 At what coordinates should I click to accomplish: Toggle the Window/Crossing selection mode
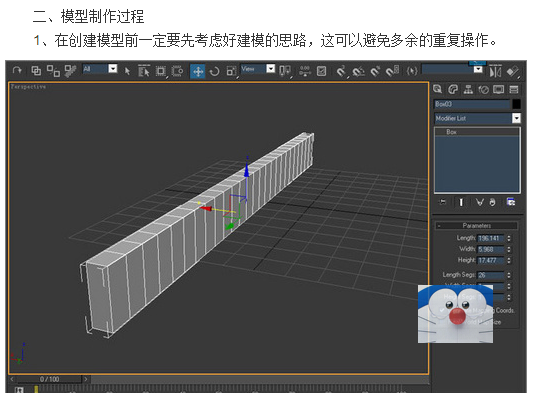(x=177, y=71)
